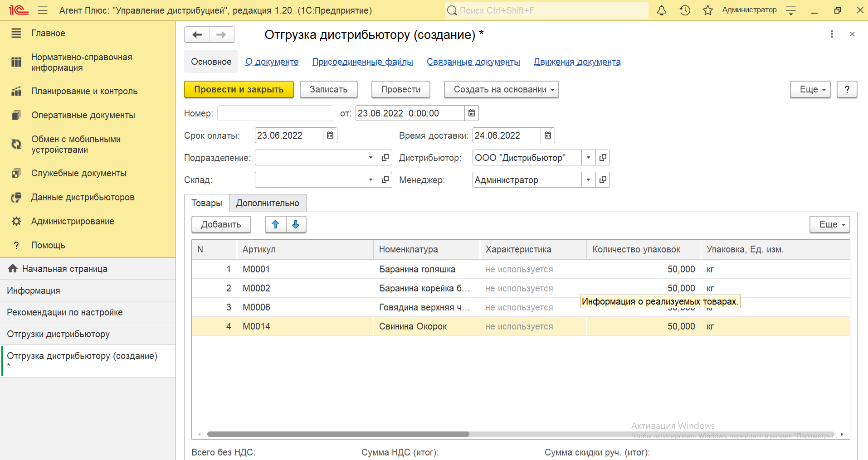868x460 pixels.
Task: Open Отгрузки дистрибьютору page
Action: point(88,334)
